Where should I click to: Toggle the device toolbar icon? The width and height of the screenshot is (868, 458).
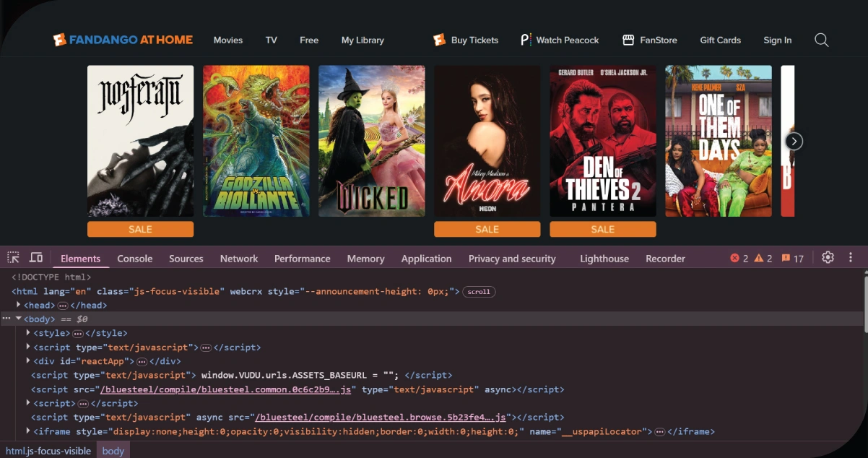[35, 258]
